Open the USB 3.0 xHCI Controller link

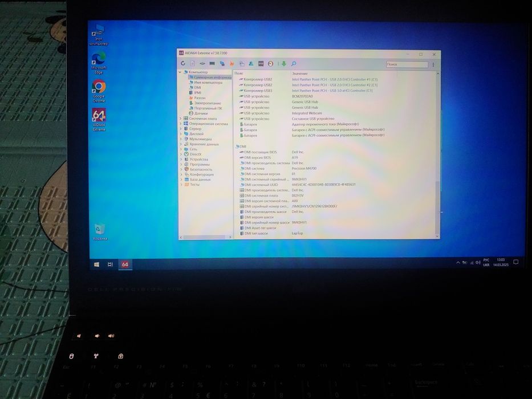tap(332, 91)
